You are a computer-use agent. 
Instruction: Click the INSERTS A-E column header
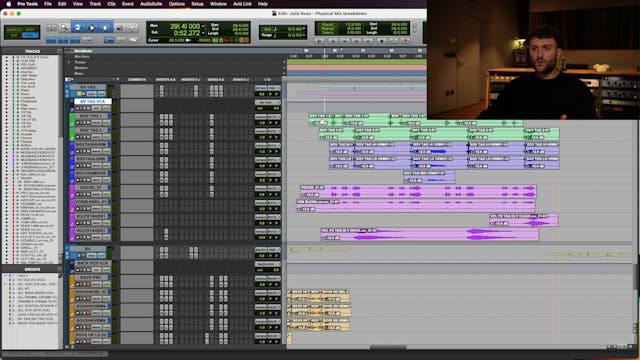tap(166, 80)
